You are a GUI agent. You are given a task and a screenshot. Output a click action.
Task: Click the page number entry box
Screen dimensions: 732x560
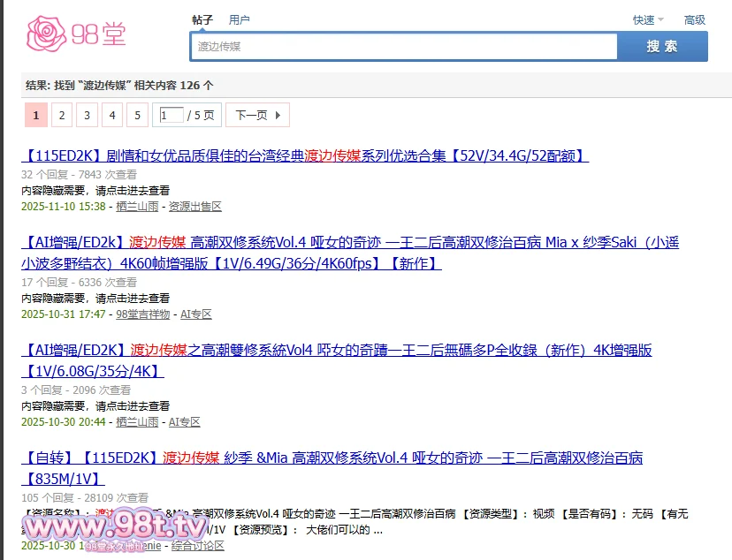[x=172, y=115]
